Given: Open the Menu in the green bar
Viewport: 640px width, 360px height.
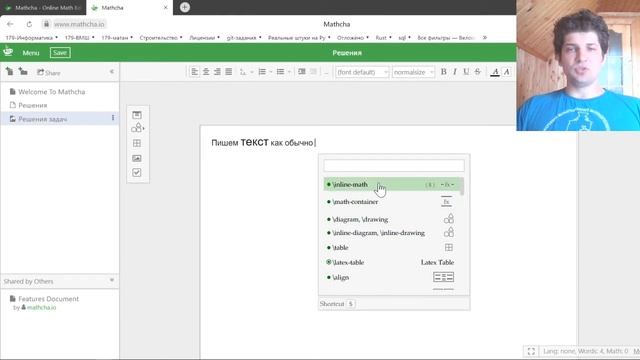Looking at the screenshot, I should point(31,53).
